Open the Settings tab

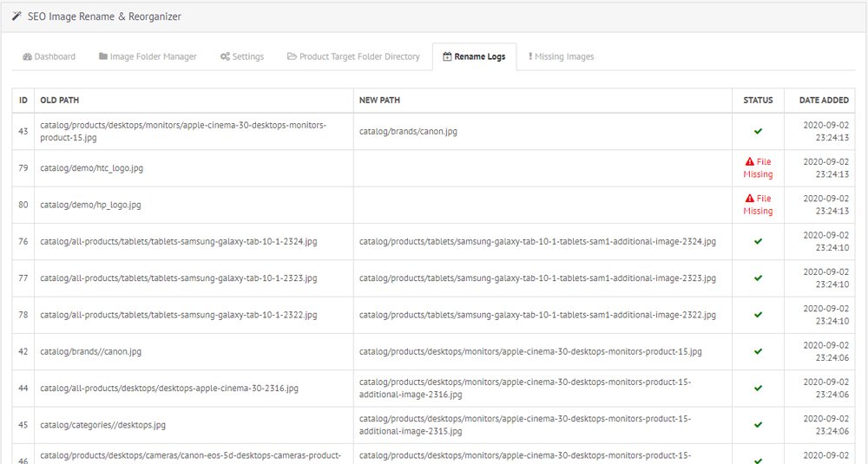242,56
